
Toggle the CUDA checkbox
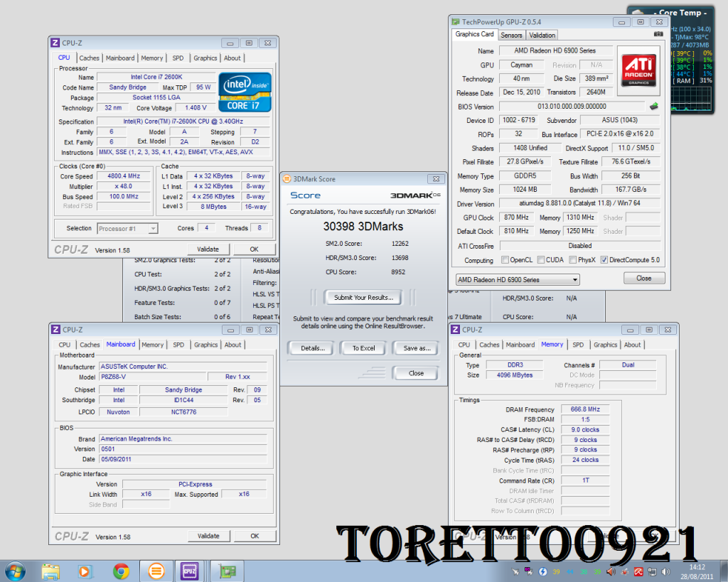click(x=540, y=260)
